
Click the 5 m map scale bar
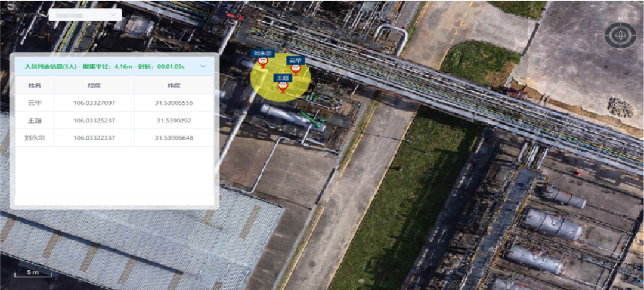33,273
